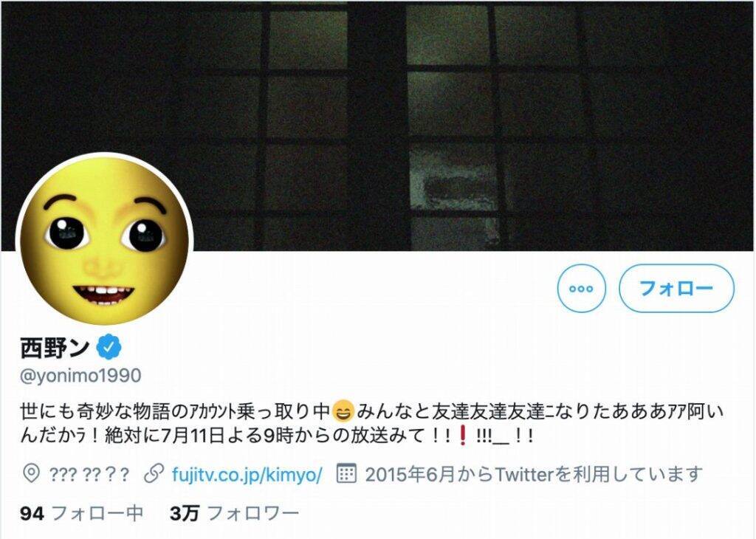The height and width of the screenshot is (539, 756).
Task: Click the grinning emoji in bio
Action: click(x=343, y=411)
